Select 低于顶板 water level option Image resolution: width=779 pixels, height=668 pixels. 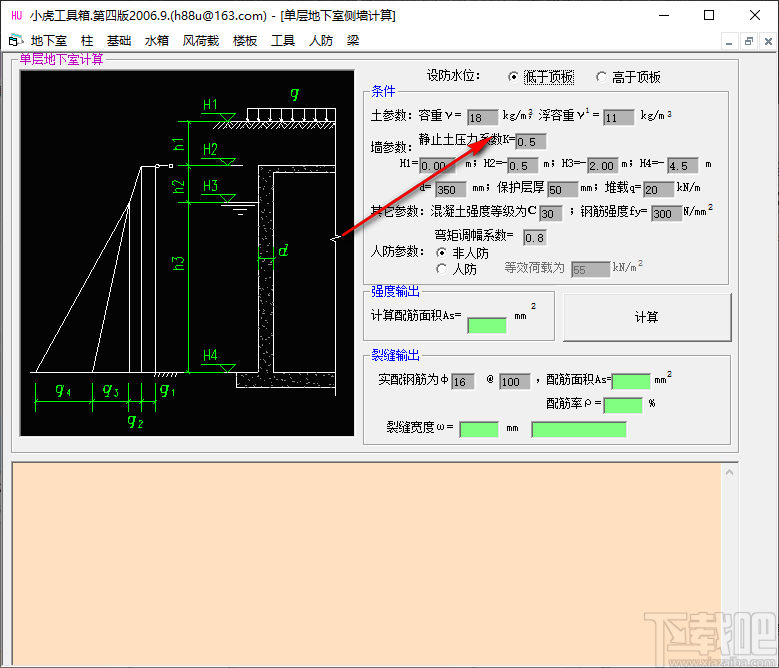(541, 77)
